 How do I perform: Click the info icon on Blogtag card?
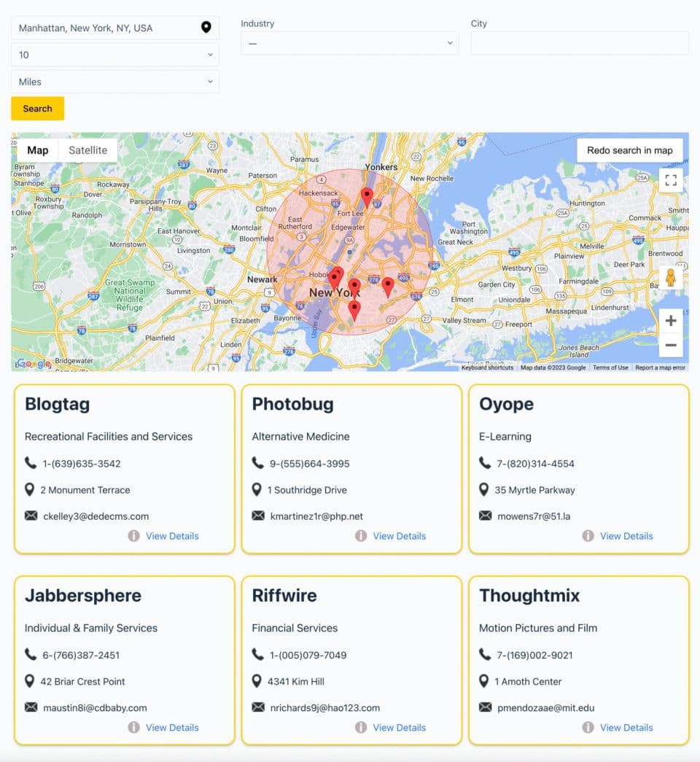tap(133, 535)
